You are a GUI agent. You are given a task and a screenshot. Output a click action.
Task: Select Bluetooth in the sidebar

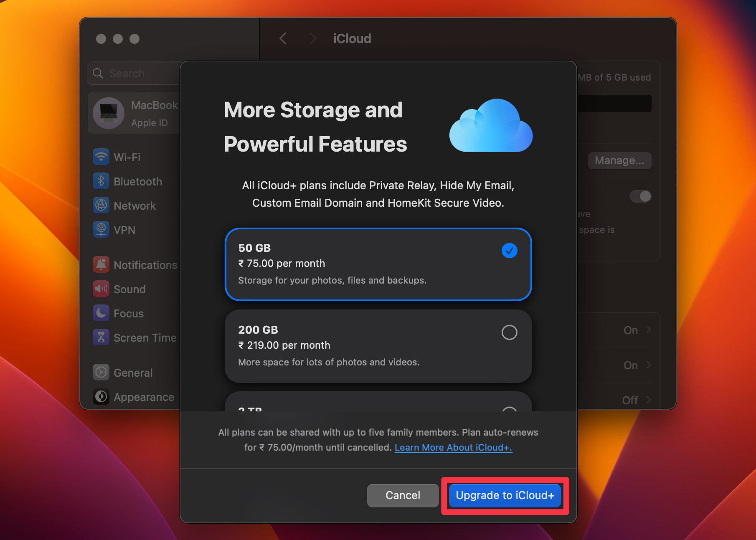click(x=137, y=181)
